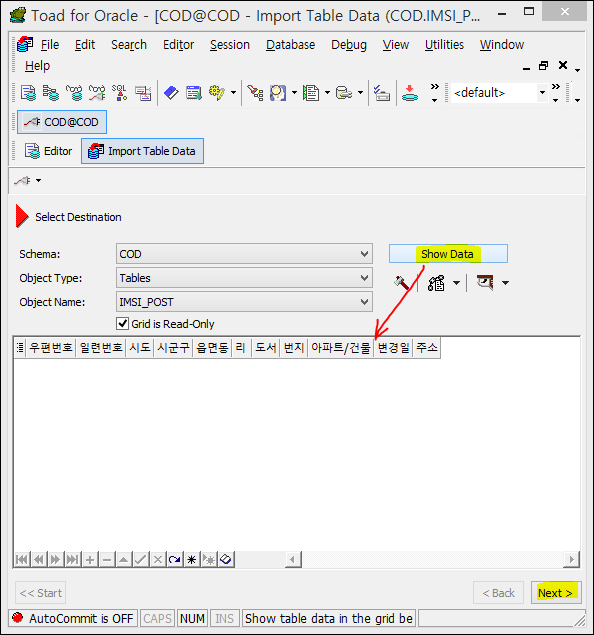This screenshot has width=594, height=635.
Task: Open dropdown arrow beside gear options icon
Action: point(234,93)
